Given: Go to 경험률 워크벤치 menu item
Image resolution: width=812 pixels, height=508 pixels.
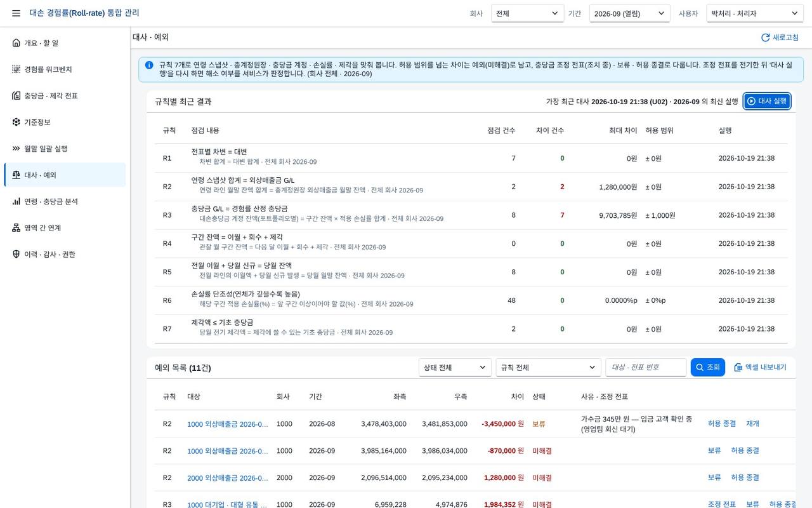Looking at the screenshot, I should coord(65,69).
